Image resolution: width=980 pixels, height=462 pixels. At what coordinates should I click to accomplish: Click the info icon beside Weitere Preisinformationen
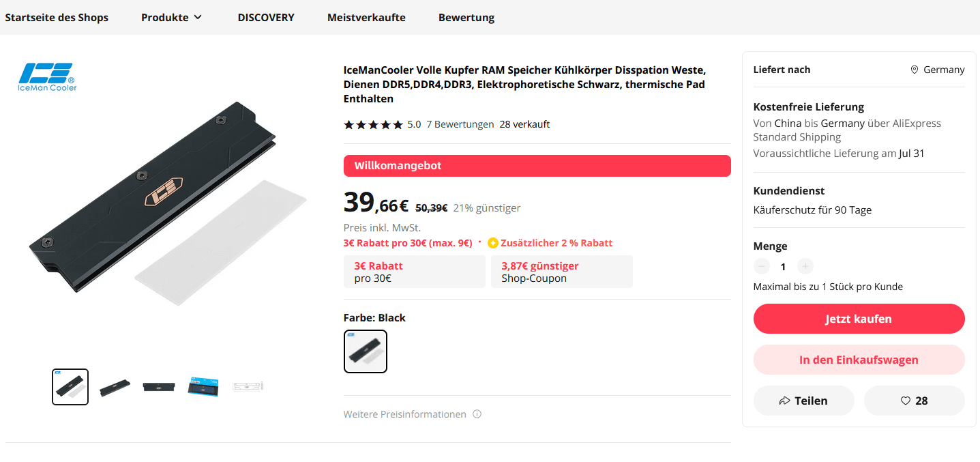click(x=477, y=414)
